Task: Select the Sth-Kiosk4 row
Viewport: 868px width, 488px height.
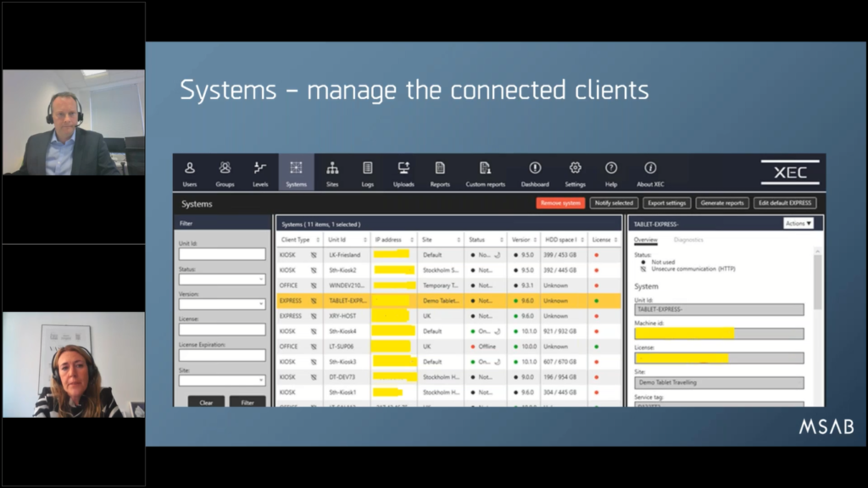Action: coord(449,331)
